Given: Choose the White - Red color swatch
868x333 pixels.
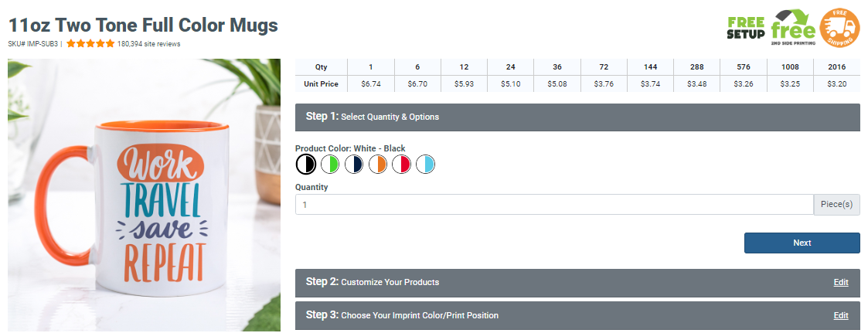Looking at the screenshot, I should coord(402,164).
